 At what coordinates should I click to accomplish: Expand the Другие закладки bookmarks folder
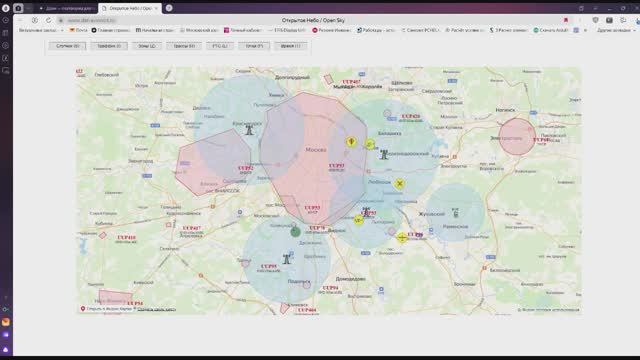(616, 30)
